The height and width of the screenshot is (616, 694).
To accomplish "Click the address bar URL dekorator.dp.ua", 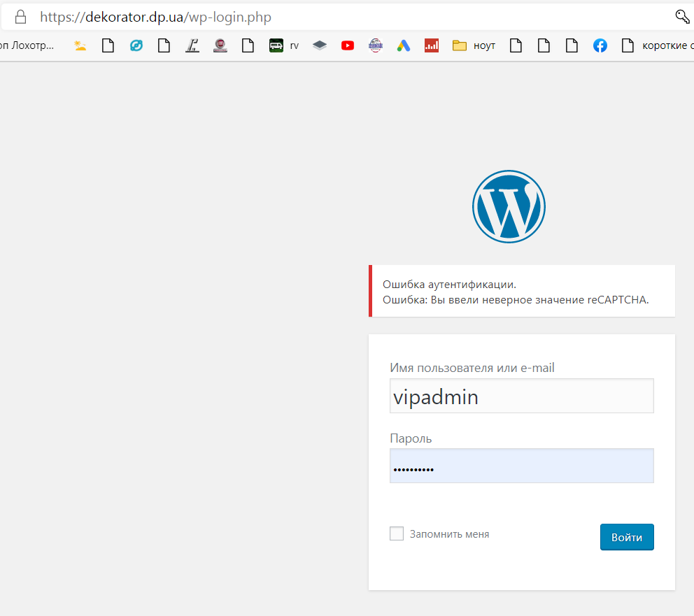I will (x=155, y=17).
